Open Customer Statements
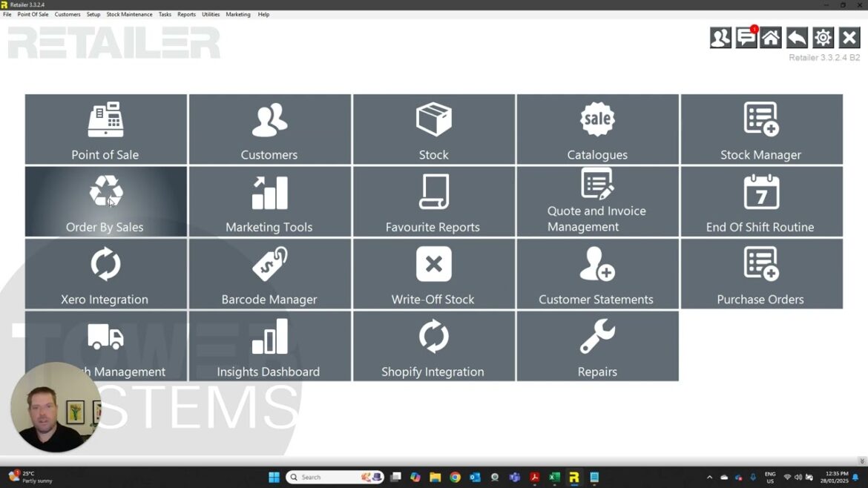 (597, 274)
